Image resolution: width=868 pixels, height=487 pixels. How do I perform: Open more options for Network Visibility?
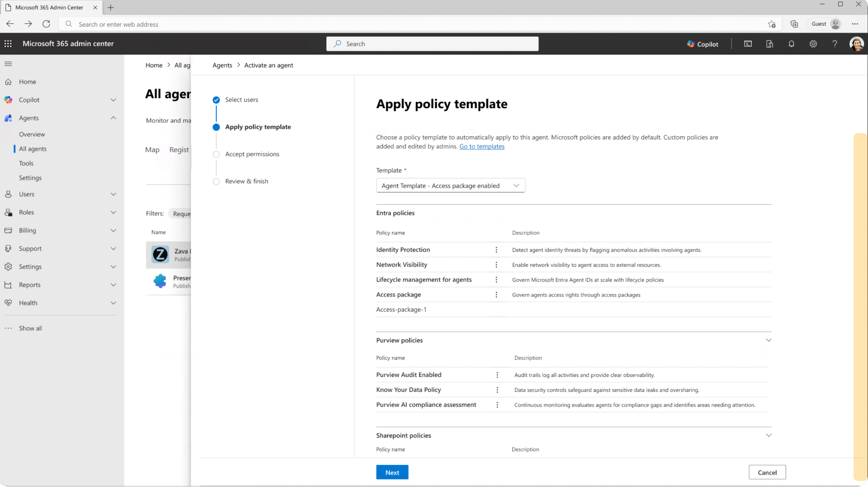496,265
